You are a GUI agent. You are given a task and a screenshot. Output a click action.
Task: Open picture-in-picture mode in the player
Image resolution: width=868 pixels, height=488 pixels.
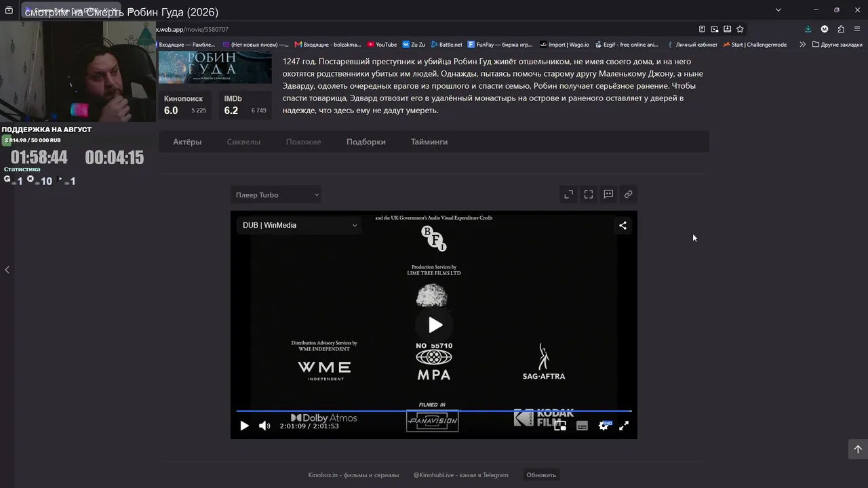pos(560,426)
